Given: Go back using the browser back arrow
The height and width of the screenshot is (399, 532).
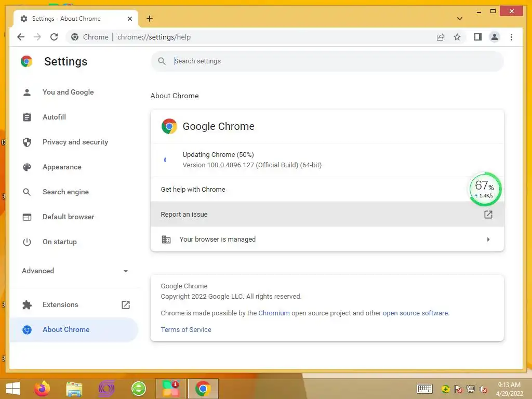Looking at the screenshot, I should click(21, 37).
